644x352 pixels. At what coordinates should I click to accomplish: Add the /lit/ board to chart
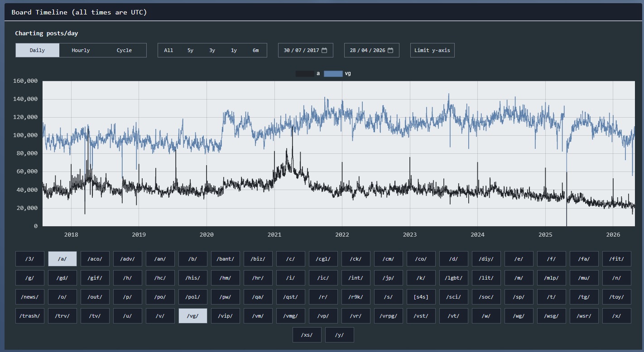click(x=486, y=278)
